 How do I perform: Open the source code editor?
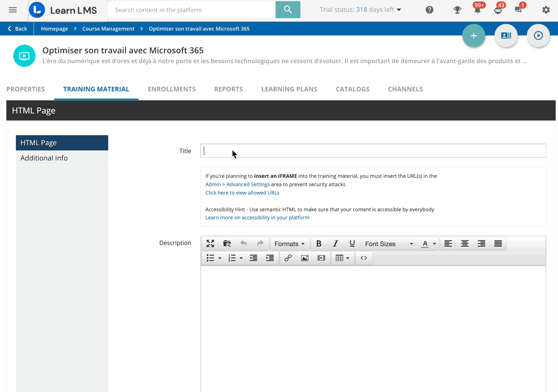pos(364,258)
